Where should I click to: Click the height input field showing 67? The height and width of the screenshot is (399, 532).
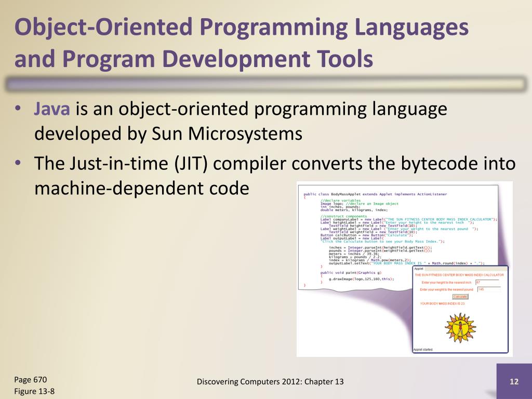point(487,282)
